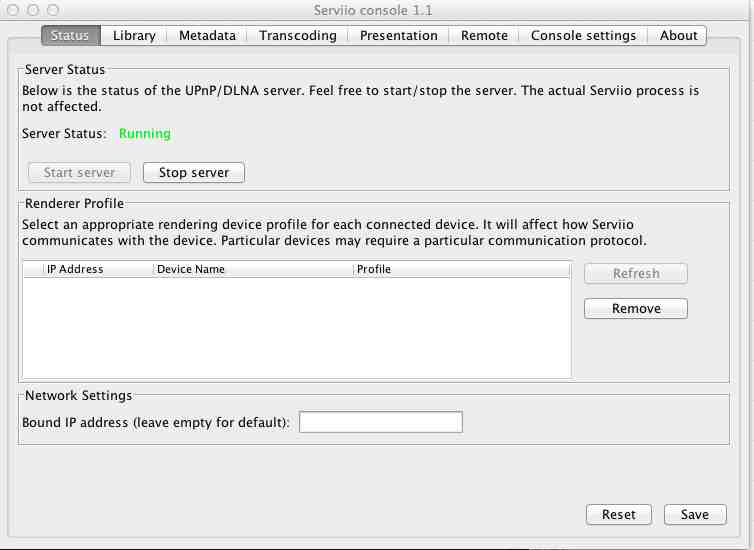Open the Library tab
The image size is (754, 550).
134,36
